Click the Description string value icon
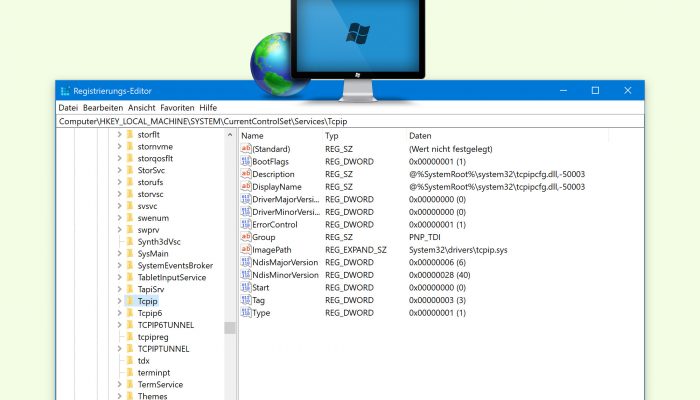This screenshot has width=700, height=400. [x=246, y=174]
